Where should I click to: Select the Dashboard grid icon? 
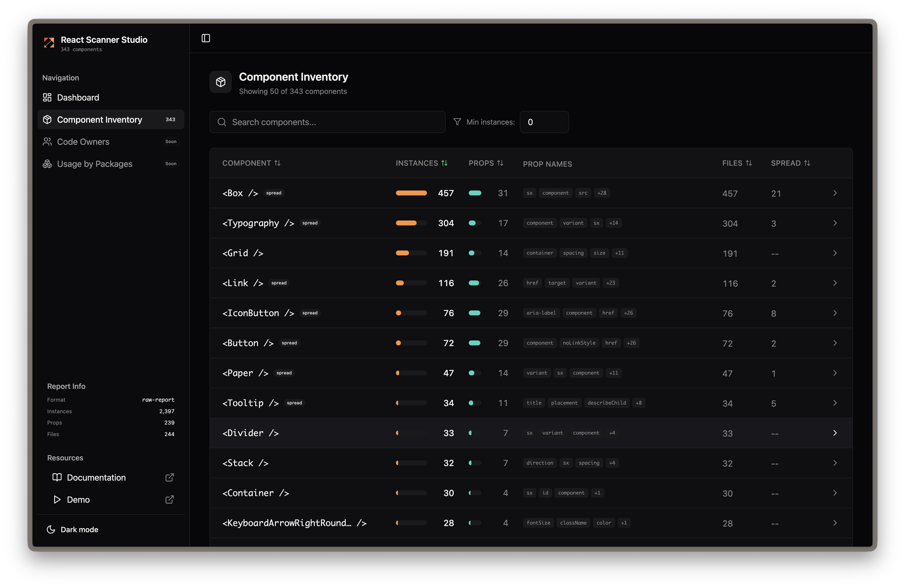pos(47,97)
